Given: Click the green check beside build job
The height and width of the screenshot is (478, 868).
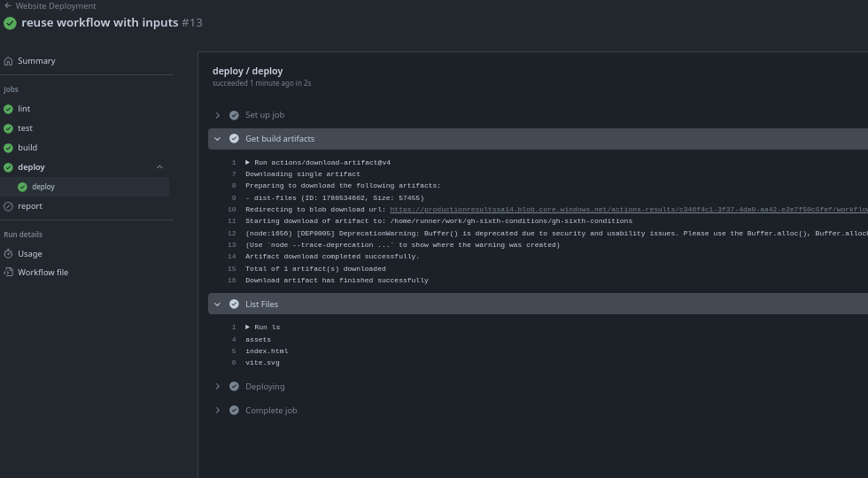Looking at the screenshot, I should pyautogui.click(x=9, y=148).
